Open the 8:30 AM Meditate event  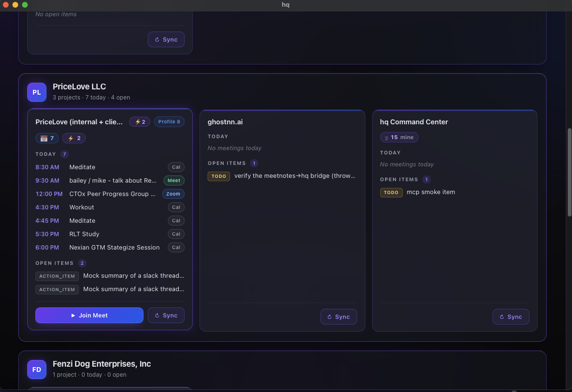[x=110, y=167]
